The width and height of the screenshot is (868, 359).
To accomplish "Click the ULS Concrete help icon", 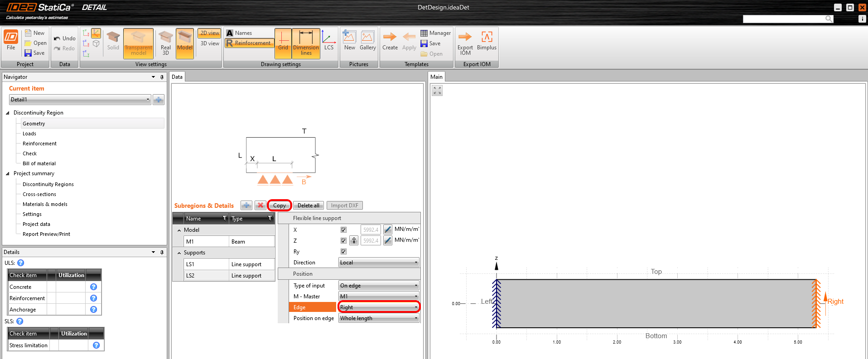I will point(93,287).
